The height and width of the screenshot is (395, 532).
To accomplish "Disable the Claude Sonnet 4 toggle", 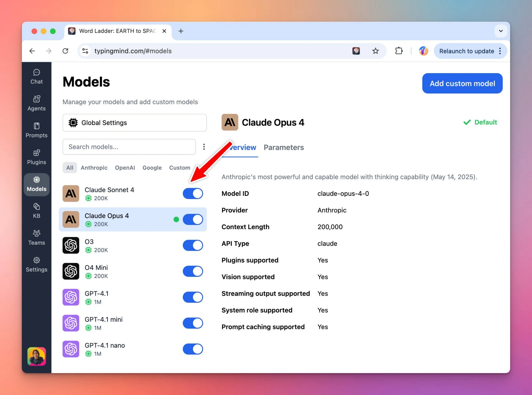I will coord(193,194).
